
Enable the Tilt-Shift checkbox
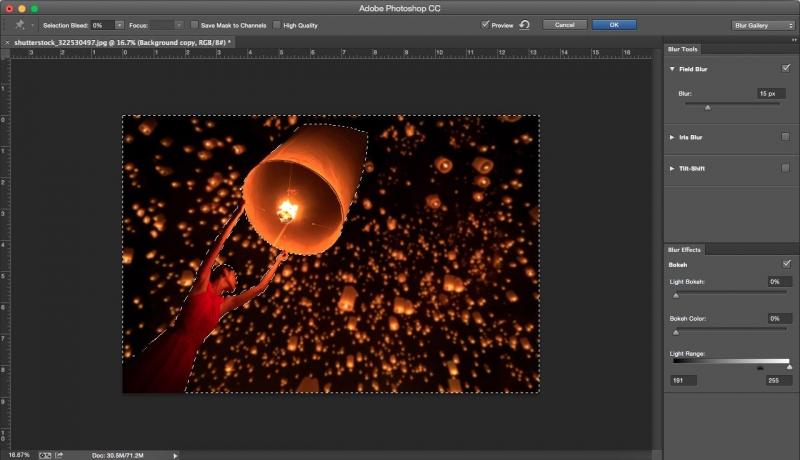click(x=785, y=168)
